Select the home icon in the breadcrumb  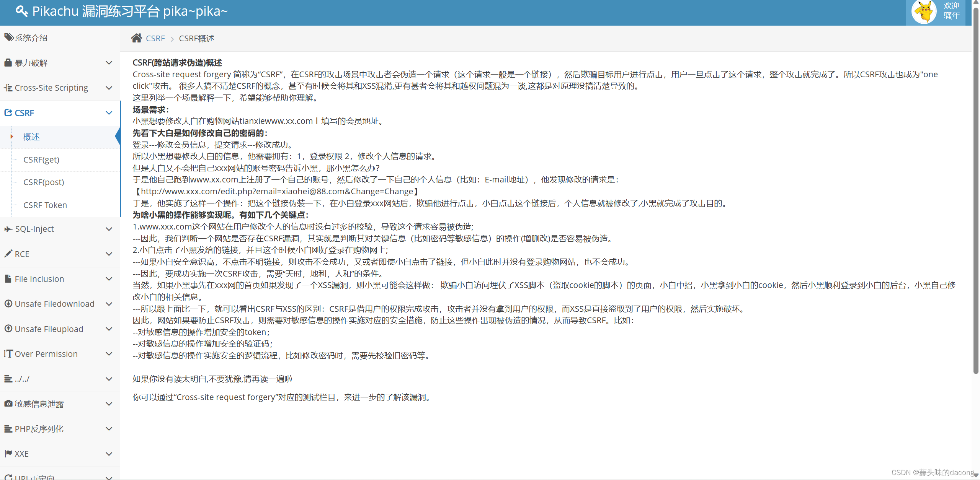[x=137, y=37]
